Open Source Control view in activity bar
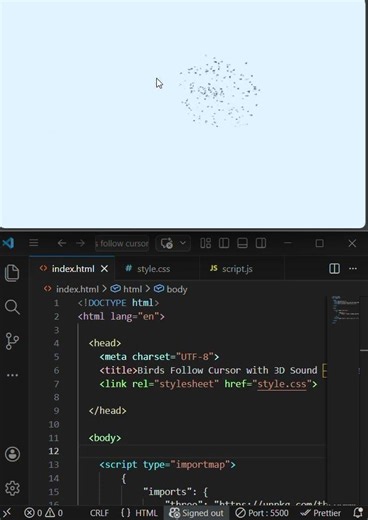This screenshot has height=520, width=368. 12,341
